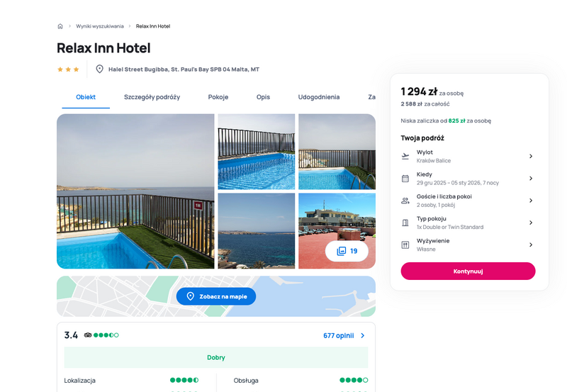Click the cutlery icon next to Wyżywienie
The height and width of the screenshot is (392, 567).
click(405, 245)
